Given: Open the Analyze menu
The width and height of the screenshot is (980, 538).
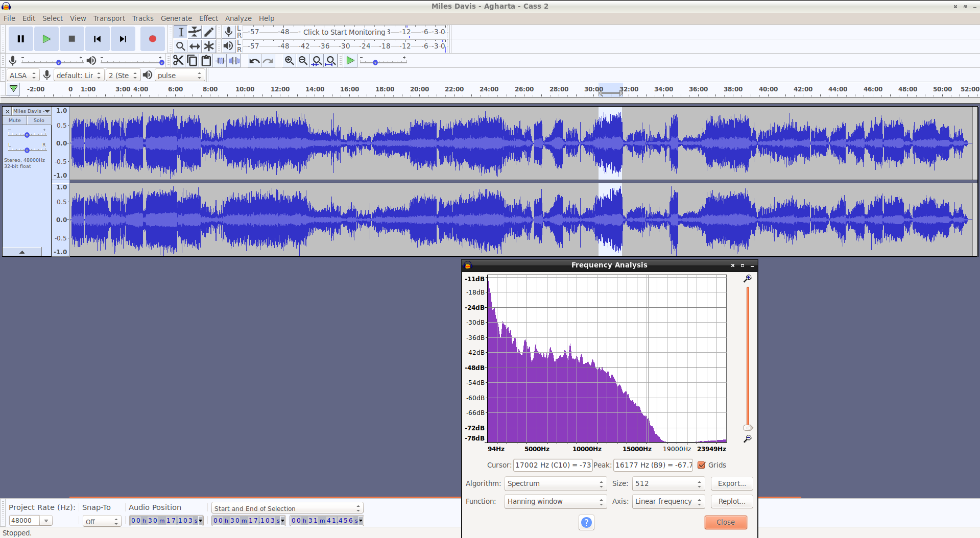Looking at the screenshot, I should [238, 18].
